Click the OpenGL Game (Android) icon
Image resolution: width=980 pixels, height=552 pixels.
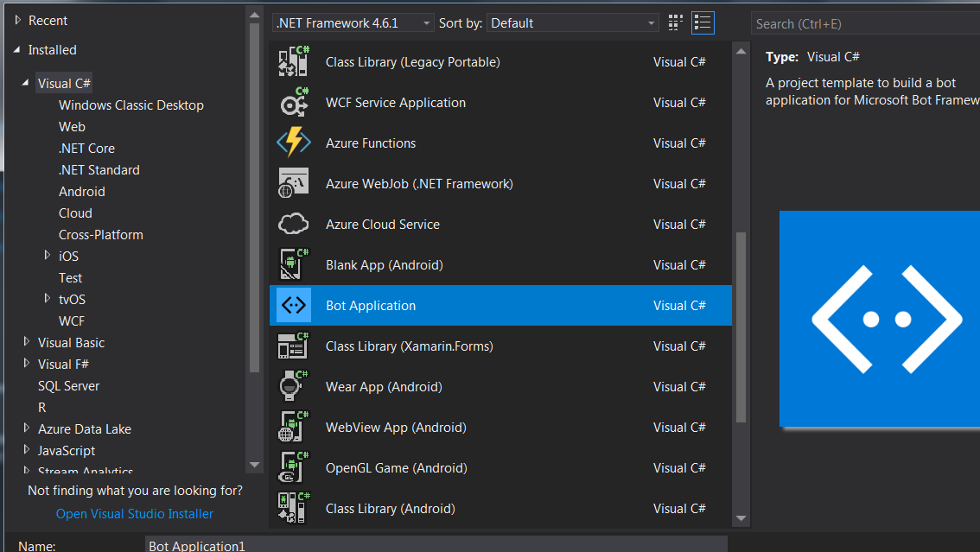point(293,467)
